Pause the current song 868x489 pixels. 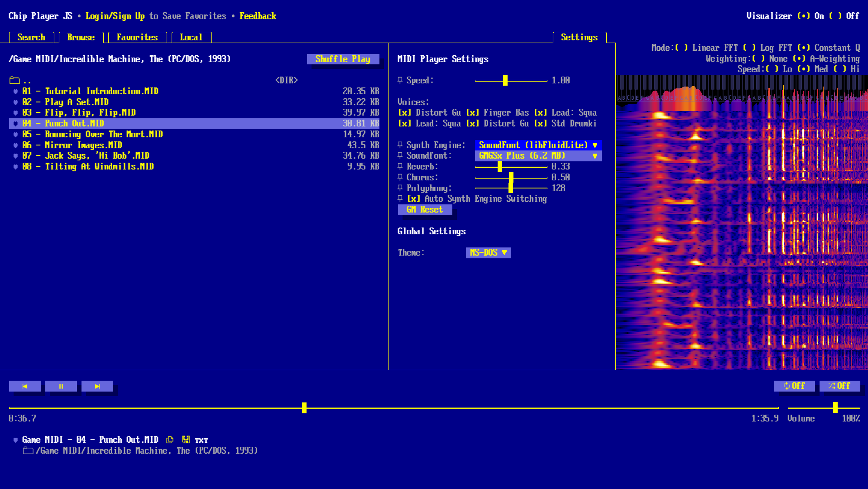(x=61, y=386)
